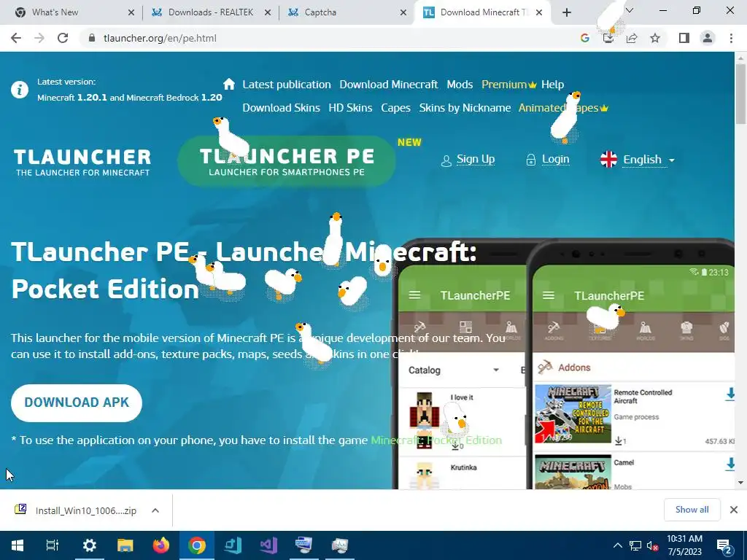Bookmark this page with star icon
747x560 pixels.
(655, 38)
